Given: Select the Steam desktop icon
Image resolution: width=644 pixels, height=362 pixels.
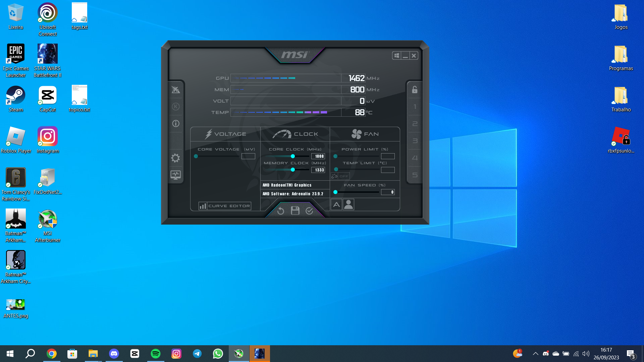Looking at the screenshot, I should point(16,99).
